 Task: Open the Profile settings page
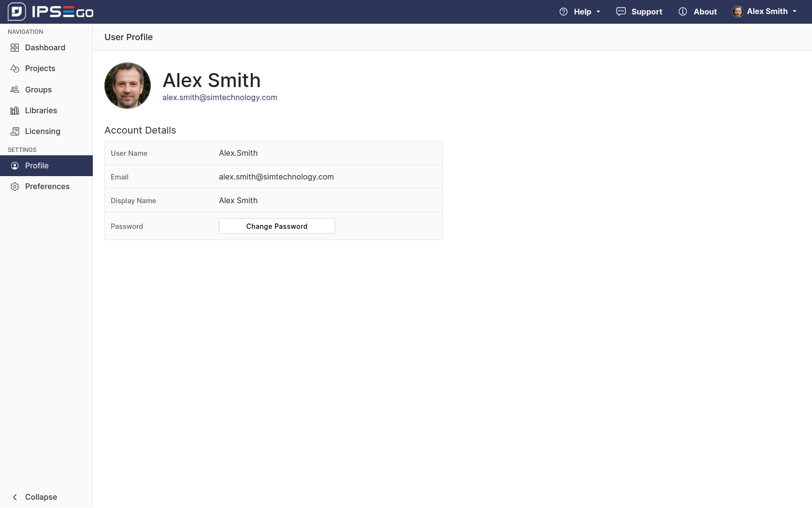point(37,165)
